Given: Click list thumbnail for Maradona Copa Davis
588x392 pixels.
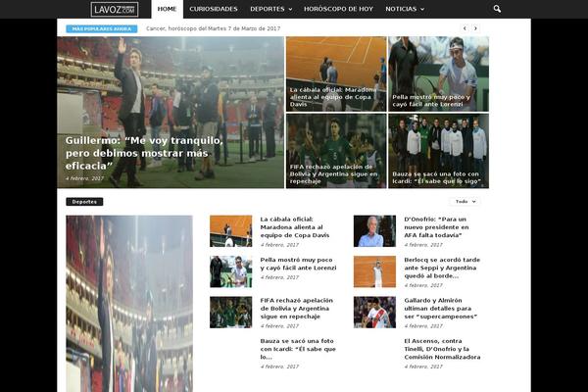Looking at the screenshot, I should (230, 231).
